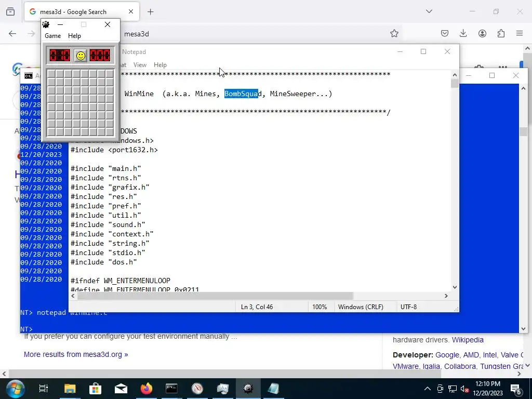Open the Igalia developer link
This screenshot has height=399, width=532.
pyautogui.click(x=431, y=366)
